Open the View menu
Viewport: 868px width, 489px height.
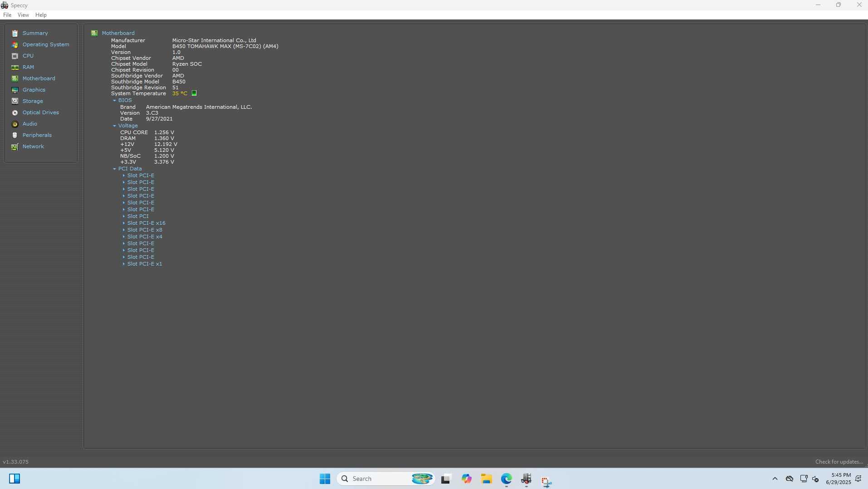pyautogui.click(x=23, y=15)
